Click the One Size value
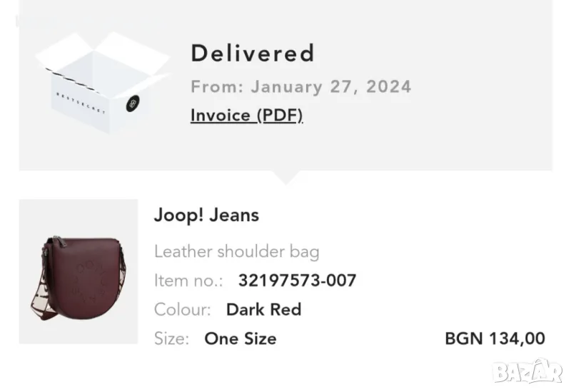The image size is (571, 392). pos(240,338)
